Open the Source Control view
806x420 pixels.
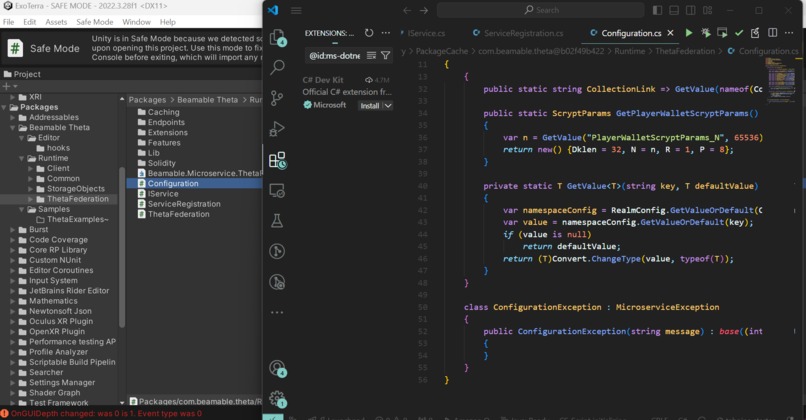278,99
